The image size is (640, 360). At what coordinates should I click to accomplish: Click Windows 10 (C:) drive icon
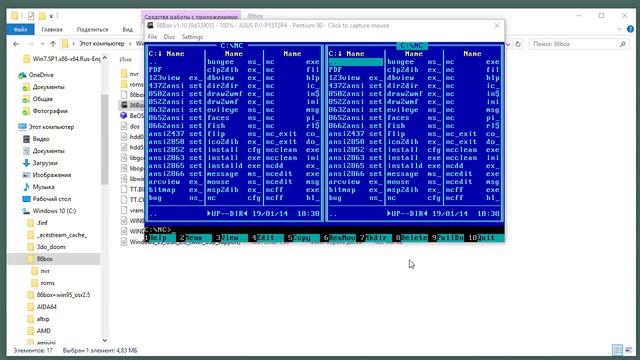(26, 211)
